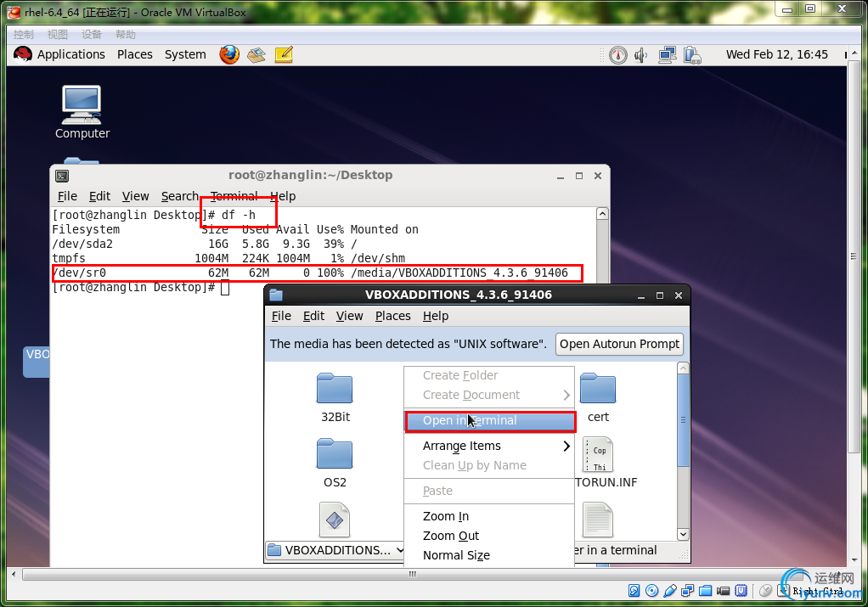Open the file manager's View menu
Screen dimensions: 868x607
(x=349, y=316)
